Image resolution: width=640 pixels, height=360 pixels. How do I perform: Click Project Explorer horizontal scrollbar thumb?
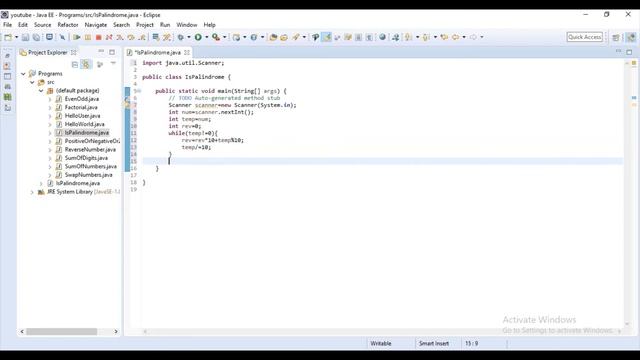click(62, 331)
